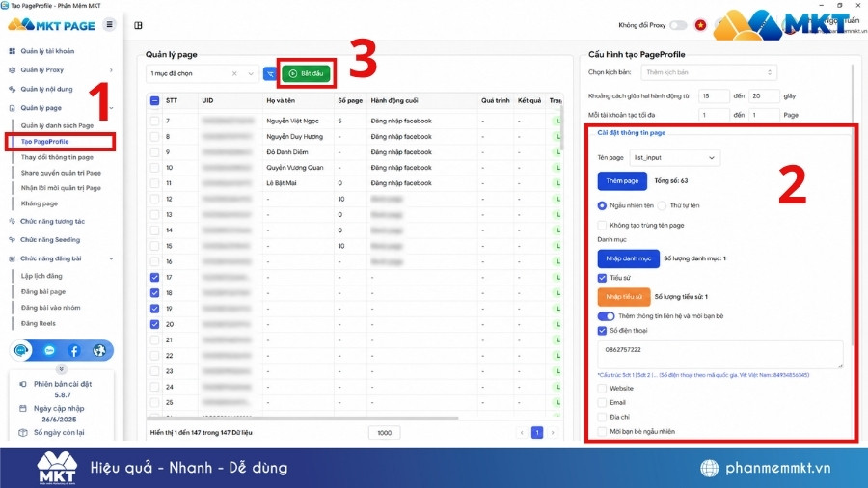Click the Số ngày còn lại box icon

click(23, 433)
